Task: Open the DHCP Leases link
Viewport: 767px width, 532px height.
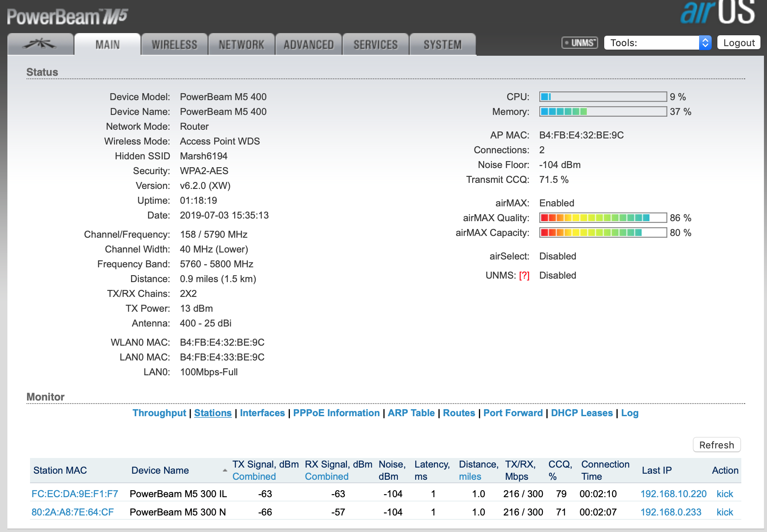Action: click(x=582, y=413)
